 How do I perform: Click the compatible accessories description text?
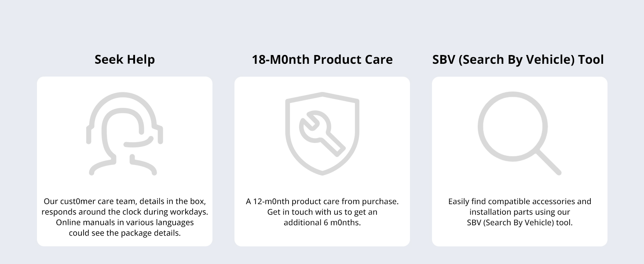[x=520, y=212]
